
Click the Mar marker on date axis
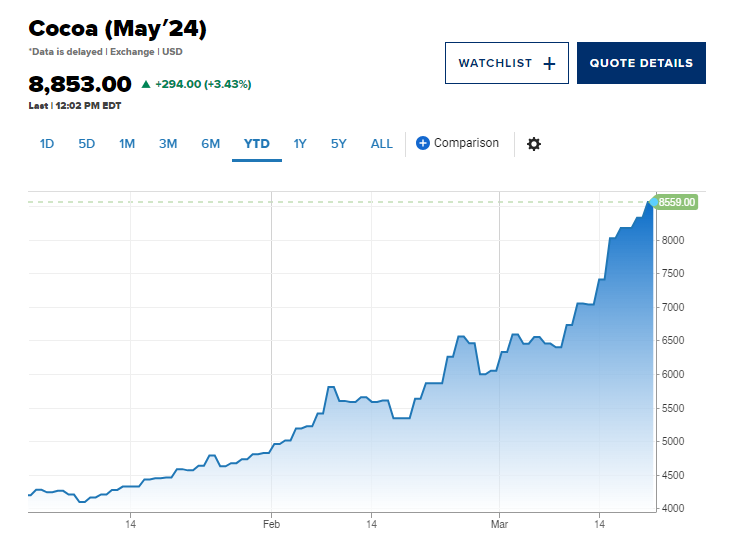pyautogui.click(x=500, y=523)
